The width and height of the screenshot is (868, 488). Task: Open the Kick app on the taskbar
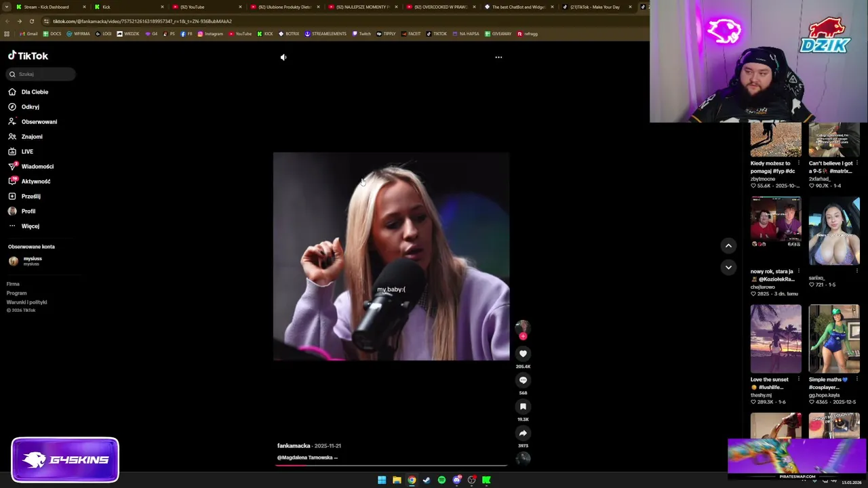point(486,480)
